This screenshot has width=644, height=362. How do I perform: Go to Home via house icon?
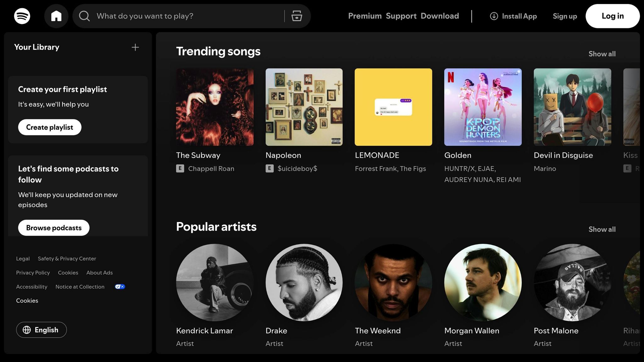[56, 16]
